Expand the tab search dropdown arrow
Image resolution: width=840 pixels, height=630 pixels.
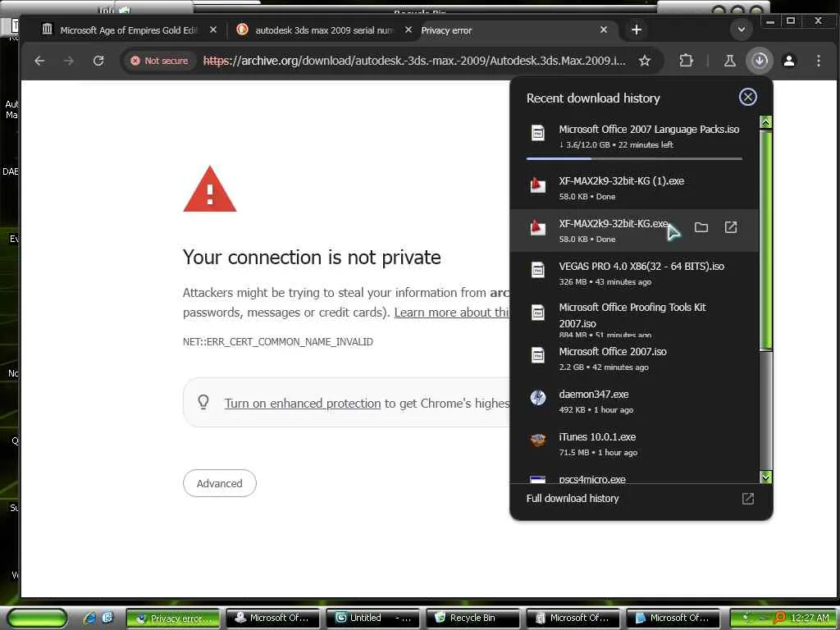pos(742,30)
